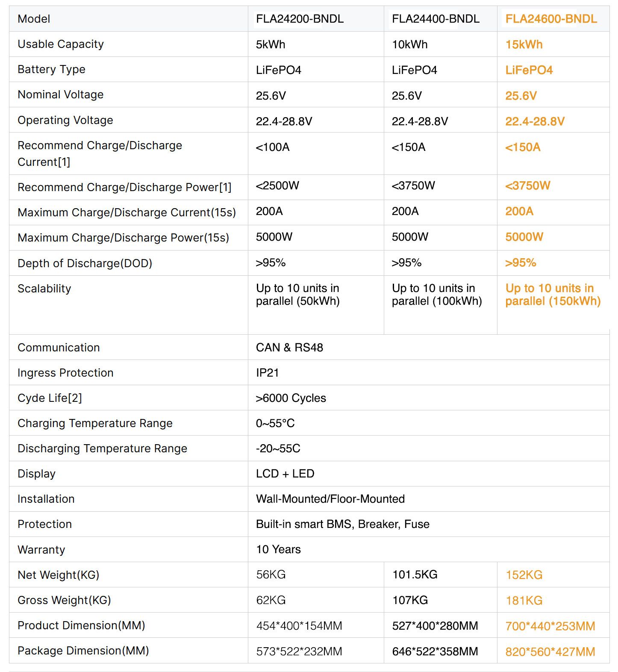Select the 820*560*427MM package dimension
Image resolution: width=618 pixels, height=672 pixels.
pyautogui.click(x=550, y=652)
